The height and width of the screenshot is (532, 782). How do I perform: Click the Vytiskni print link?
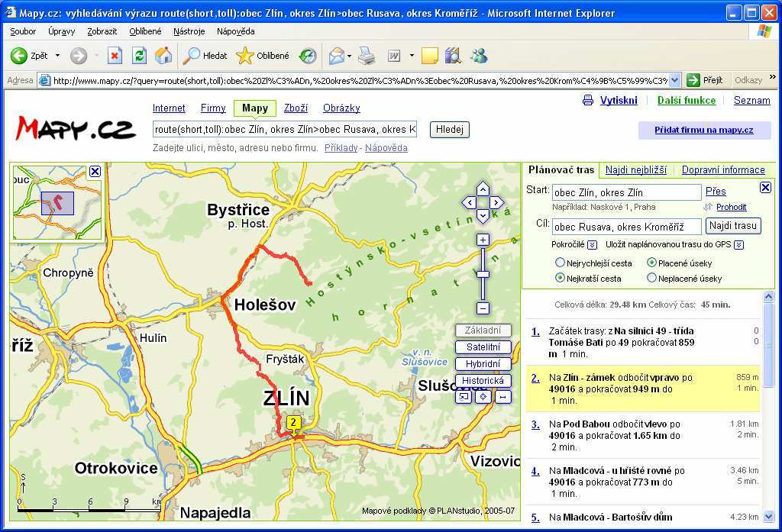tap(619, 100)
